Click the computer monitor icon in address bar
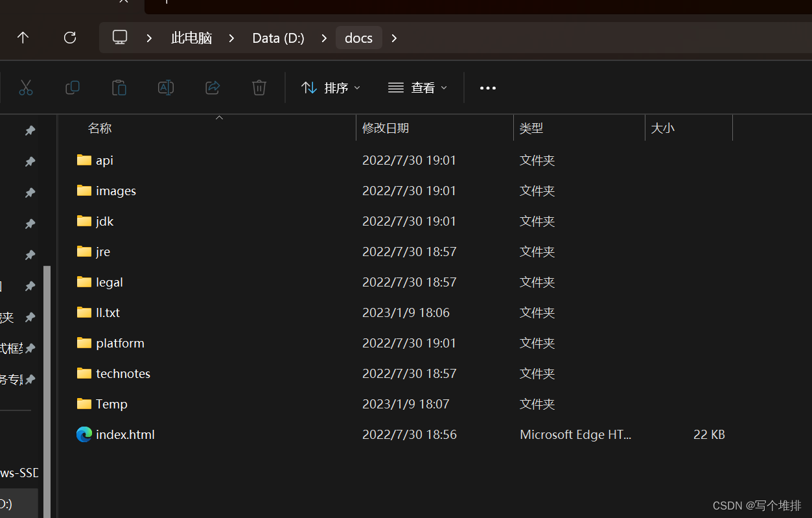 click(120, 38)
